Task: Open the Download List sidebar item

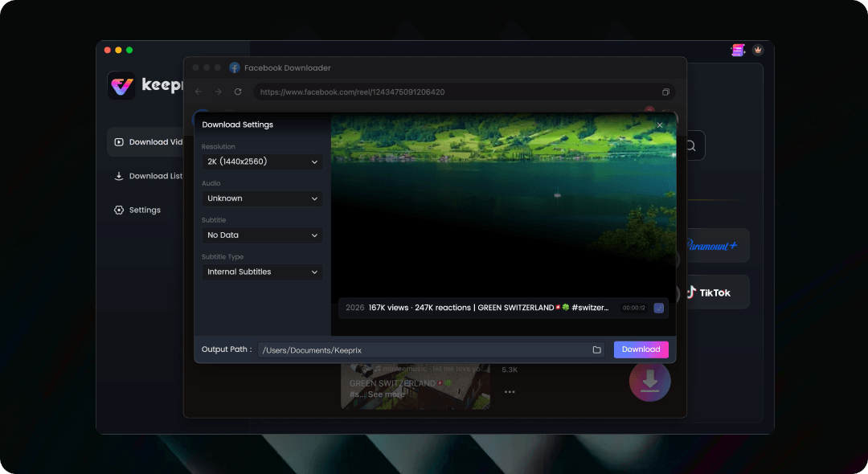Action: coord(149,176)
